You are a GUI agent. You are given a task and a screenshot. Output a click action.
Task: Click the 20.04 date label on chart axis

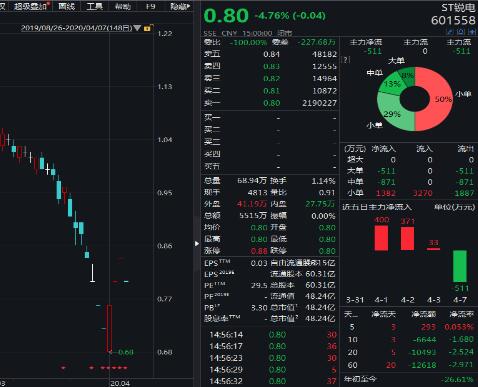point(120,383)
